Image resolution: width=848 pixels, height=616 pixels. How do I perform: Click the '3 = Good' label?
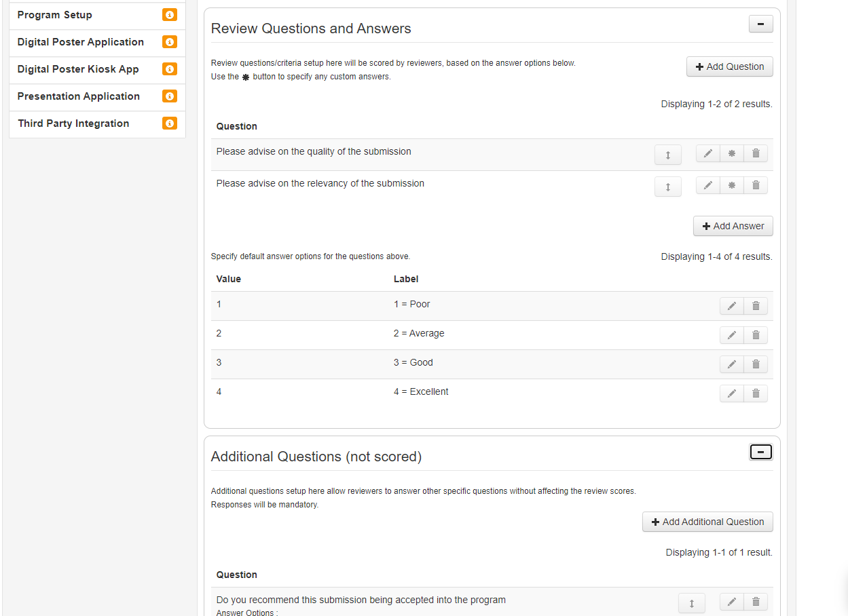pyautogui.click(x=413, y=362)
